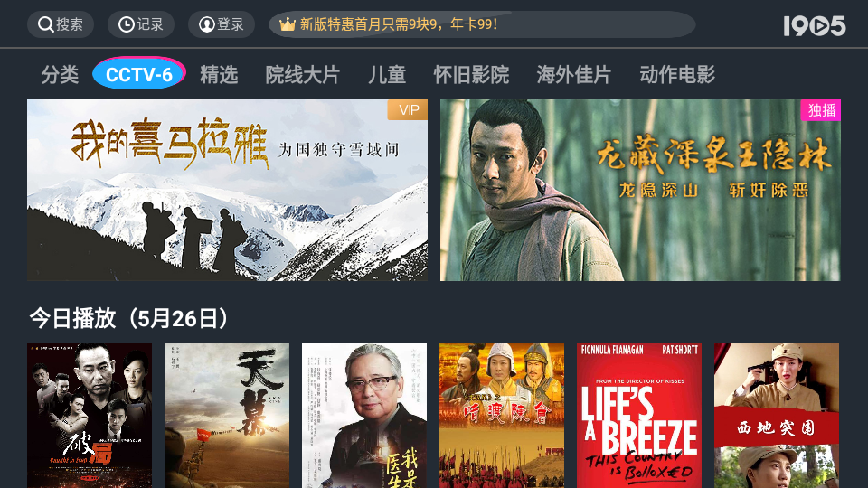Select the 分类 category tab
The image size is (868, 488).
(60, 74)
